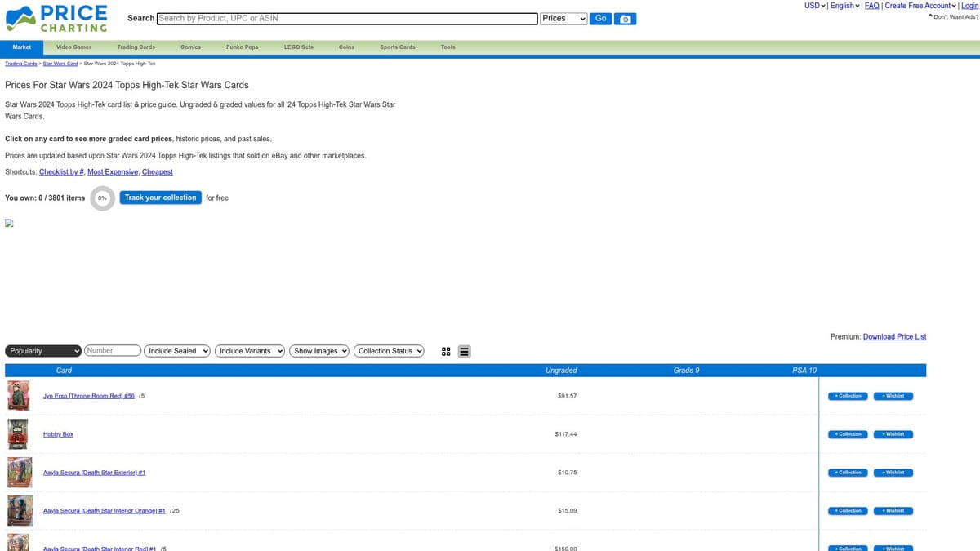Open Aayla Secura Death Star Exterior thumbnail
Viewport: 980px width, 551px height.
pyautogui.click(x=18, y=473)
